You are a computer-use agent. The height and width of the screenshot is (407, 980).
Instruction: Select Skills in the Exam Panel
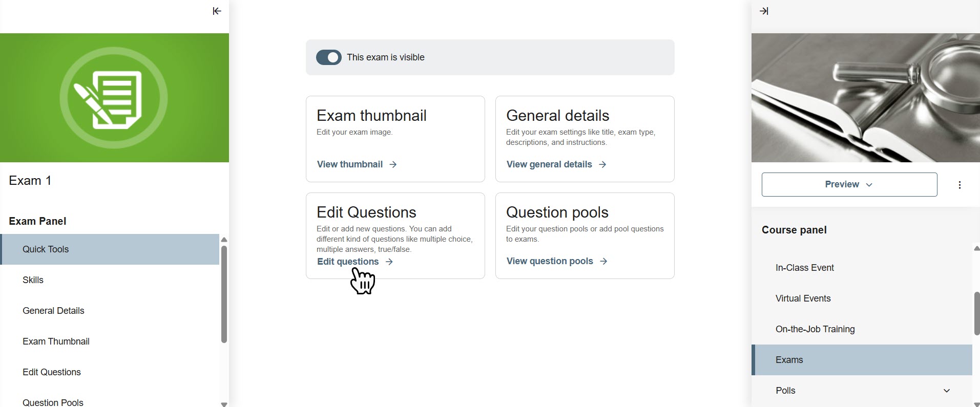[33, 280]
